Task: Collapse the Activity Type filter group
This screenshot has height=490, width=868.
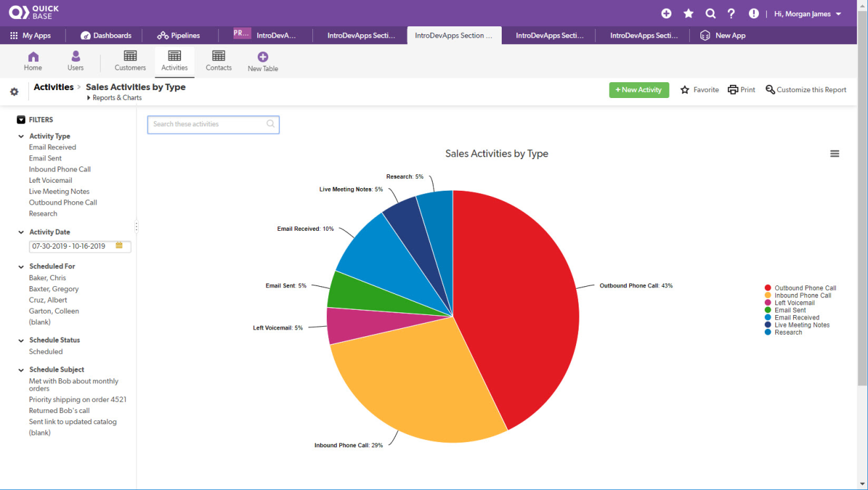Action: point(21,137)
